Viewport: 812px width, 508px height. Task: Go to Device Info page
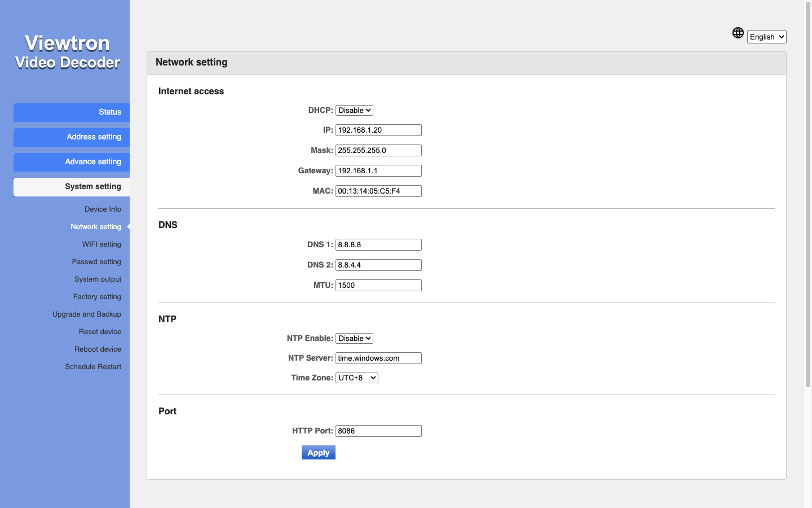103,209
